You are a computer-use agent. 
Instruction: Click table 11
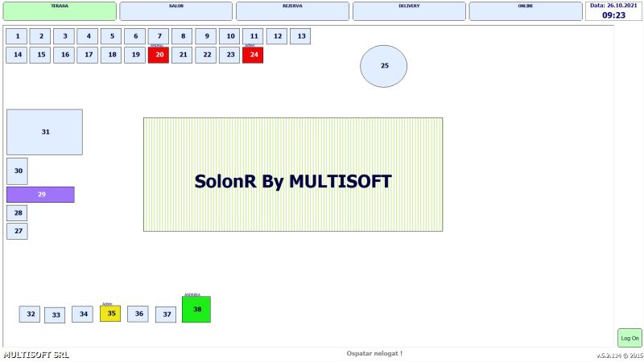coord(253,36)
